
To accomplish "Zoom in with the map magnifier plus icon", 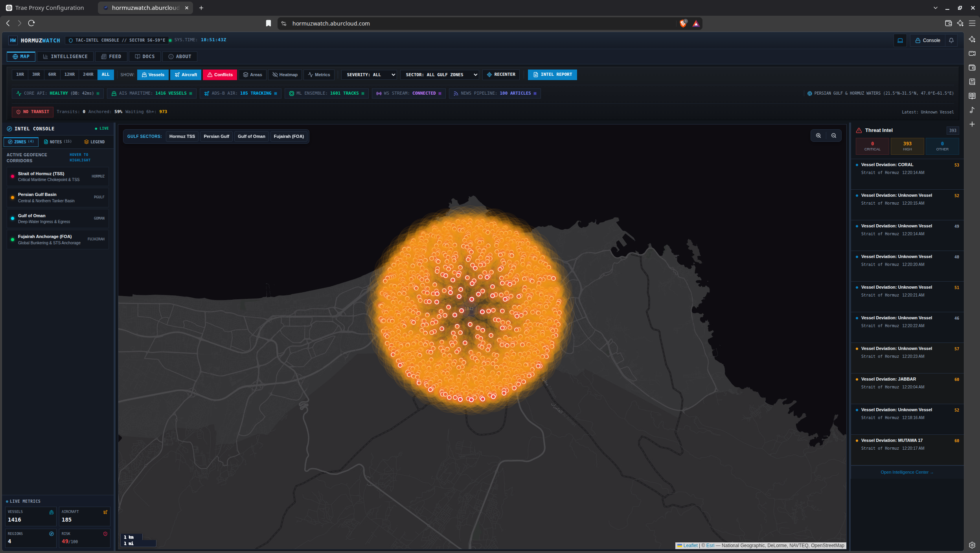I will tap(818, 136).
